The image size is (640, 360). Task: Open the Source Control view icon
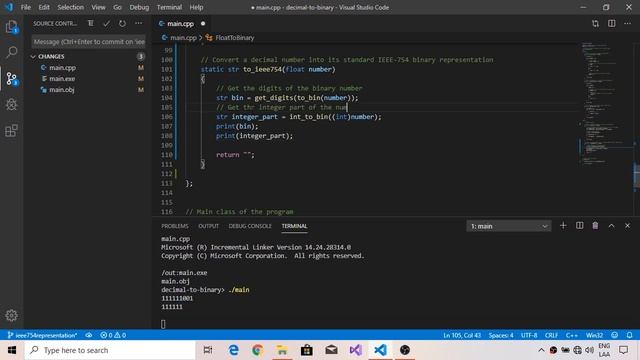[11, 79]
